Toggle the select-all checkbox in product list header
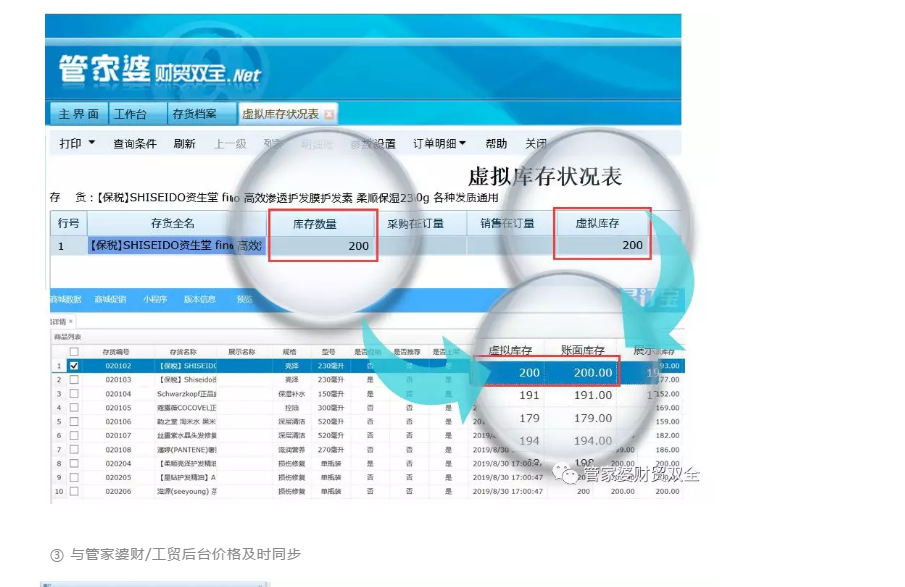 tap(74, 352)
